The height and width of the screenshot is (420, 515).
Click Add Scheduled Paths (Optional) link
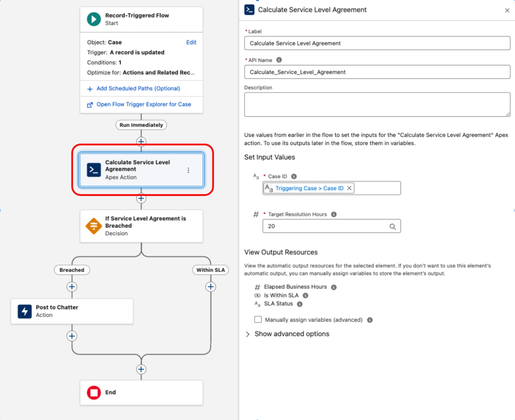click(138, 89)
